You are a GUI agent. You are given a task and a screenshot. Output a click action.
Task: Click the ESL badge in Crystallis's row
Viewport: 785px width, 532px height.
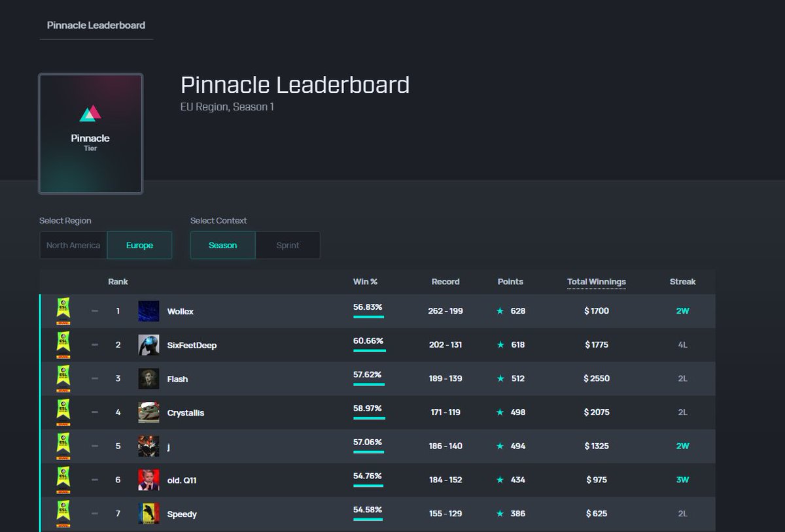click(x=63, y=412)
